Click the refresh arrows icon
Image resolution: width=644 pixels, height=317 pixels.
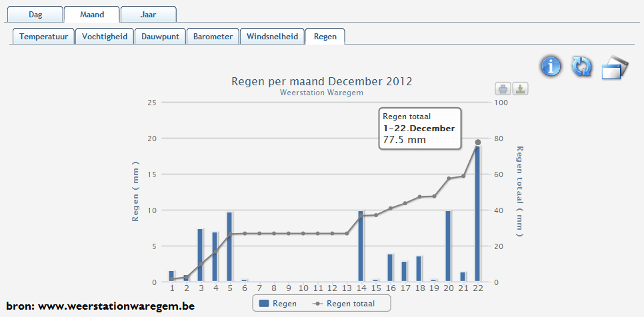pos(582,67)
